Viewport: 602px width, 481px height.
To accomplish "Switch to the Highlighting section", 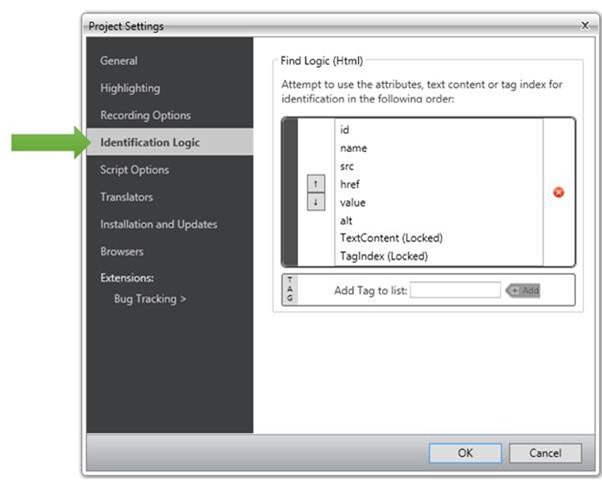I will click(x=130, y=88).
